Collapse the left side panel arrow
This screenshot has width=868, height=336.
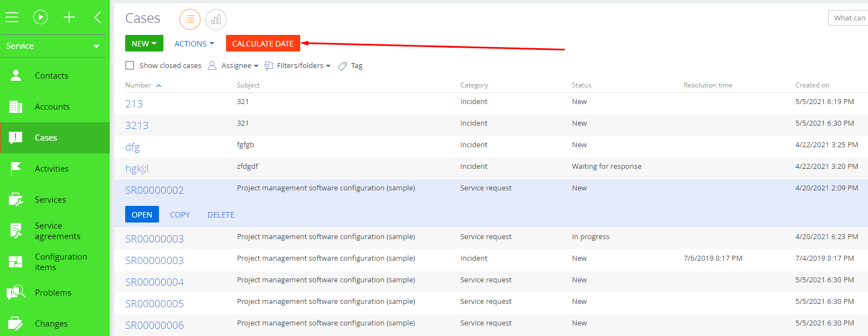pos(97,17)
